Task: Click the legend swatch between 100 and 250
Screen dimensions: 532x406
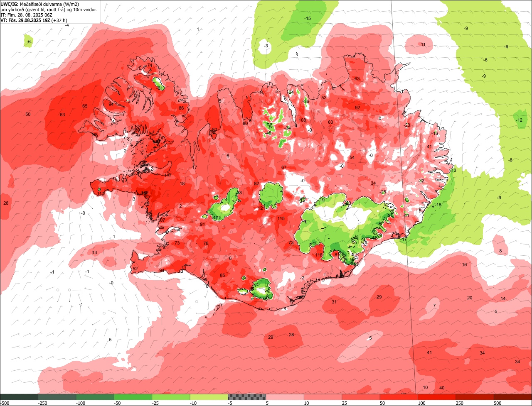Action: [437, 397]
